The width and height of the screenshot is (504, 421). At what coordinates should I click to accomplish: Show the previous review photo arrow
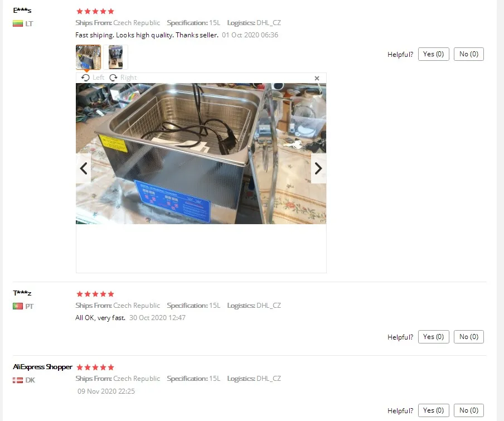point(84,168)
